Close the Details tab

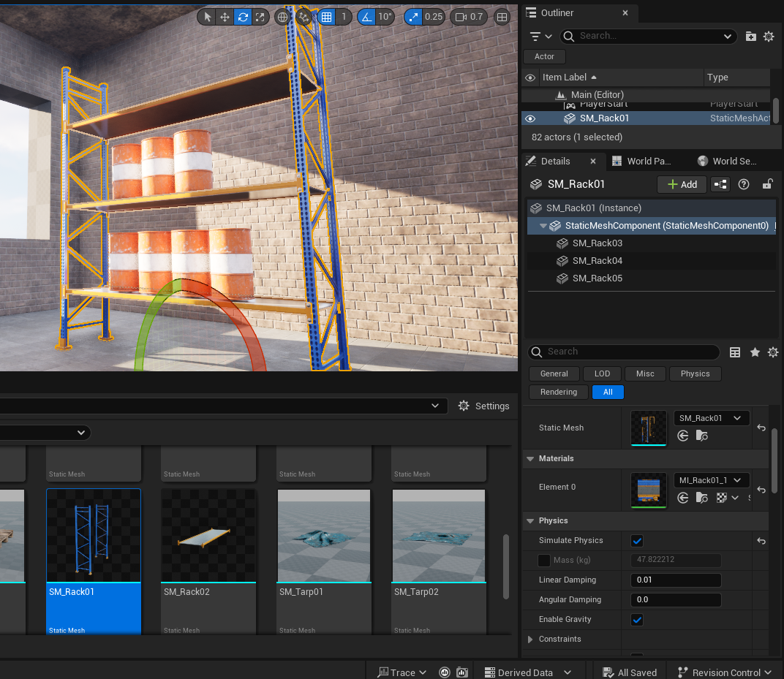coord(593,161)
